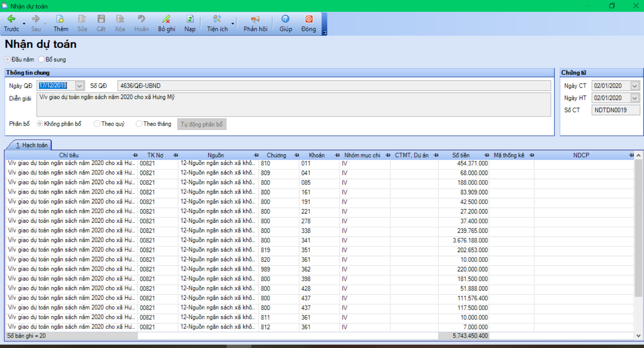644x348 pixels.
Task: Click the Đóng close icon in toolbar
Action: (x=308, y=19)
